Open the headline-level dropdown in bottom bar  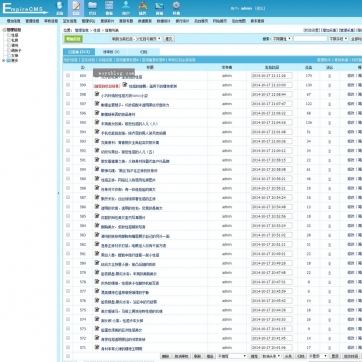tap(271, 356)
